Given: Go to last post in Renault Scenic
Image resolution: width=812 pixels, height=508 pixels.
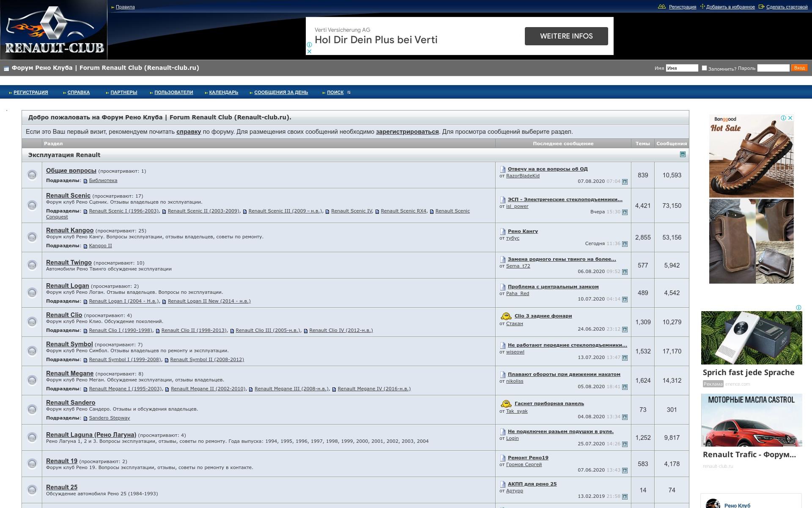Looking at the screenshot, I should (625, 212).
